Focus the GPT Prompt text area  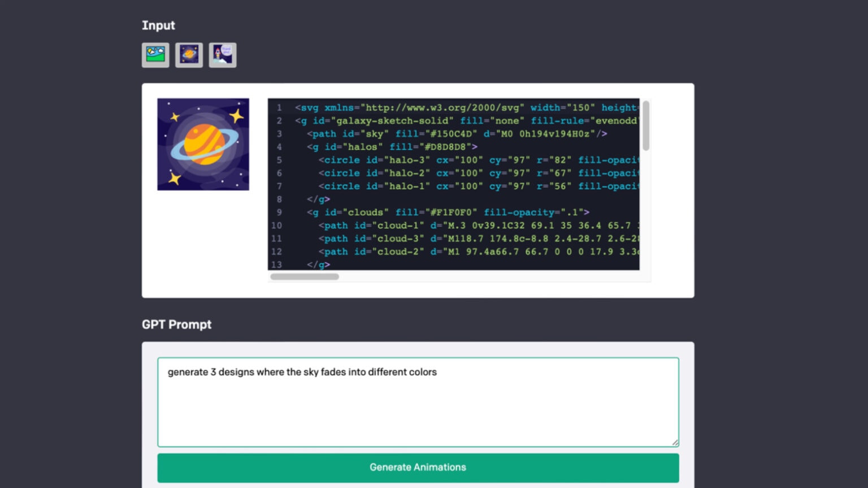[x=418, y=402]
